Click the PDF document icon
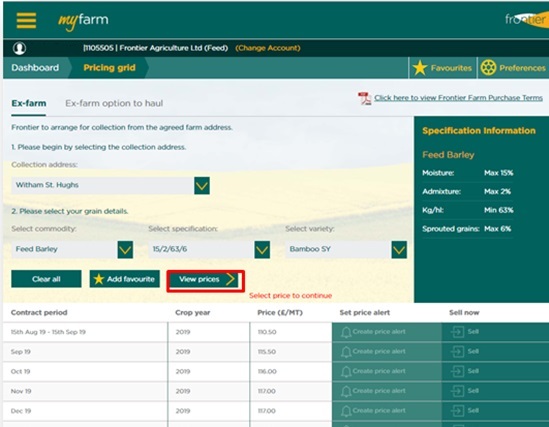 click(x=364, y=98)
